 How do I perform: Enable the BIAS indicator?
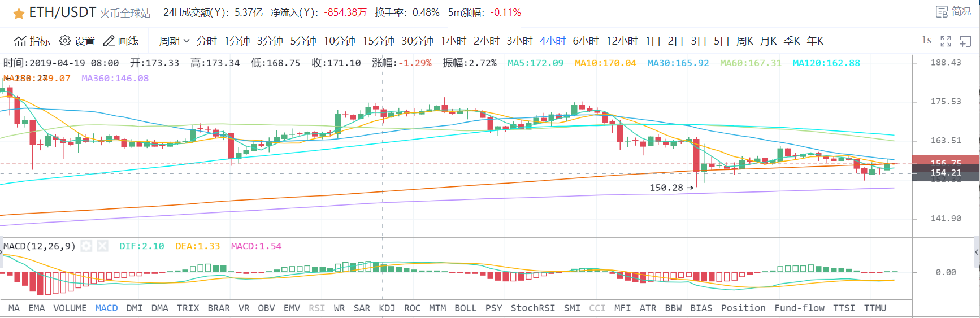click(x=701, y=308)
